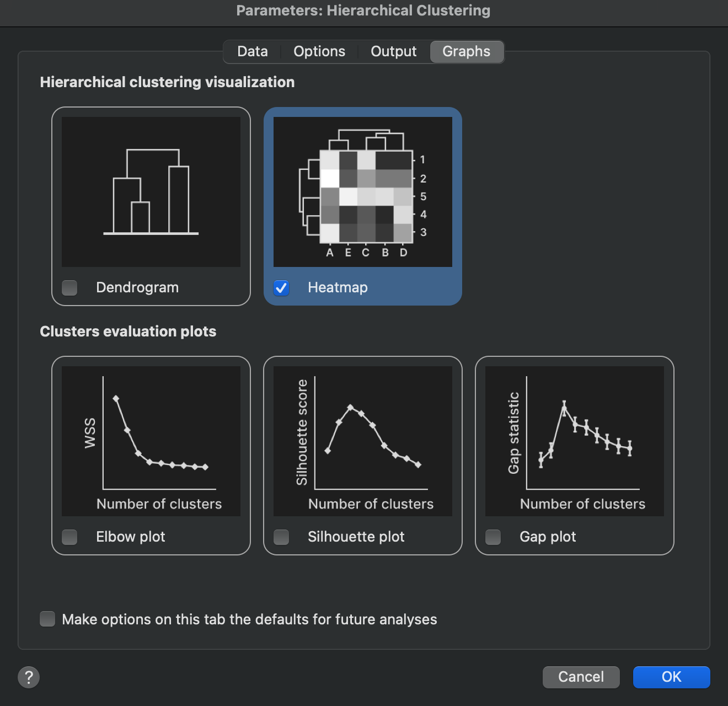Screen dimensions: 728x706
Task: Turn on the Gap plot checkbox
Action: click(493, 537)
